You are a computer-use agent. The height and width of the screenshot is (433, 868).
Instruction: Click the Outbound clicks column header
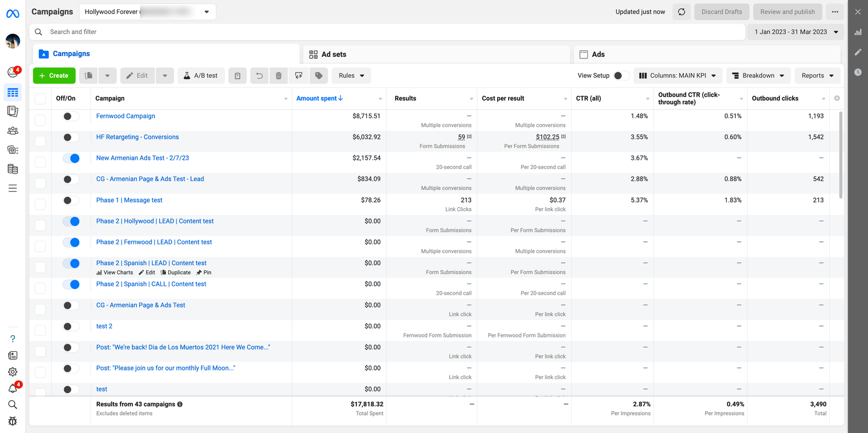[775, 98]
